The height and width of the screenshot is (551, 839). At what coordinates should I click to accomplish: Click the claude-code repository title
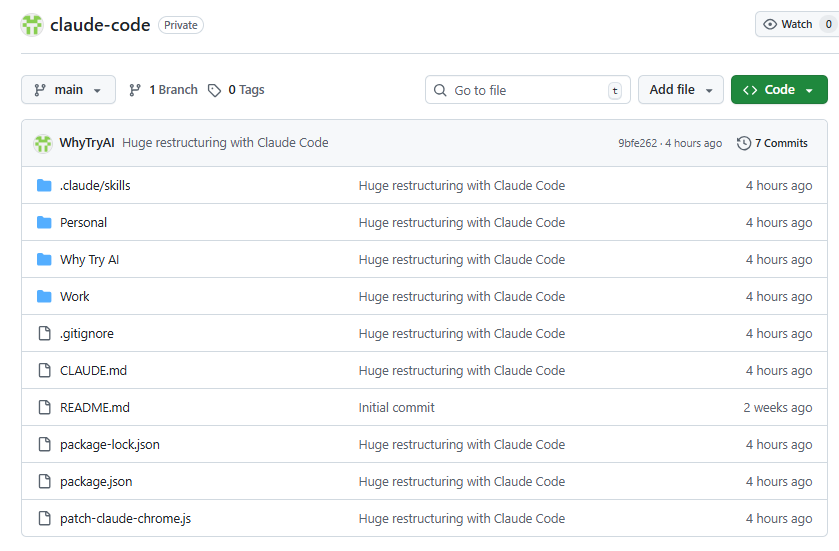[x=100, y=25]
